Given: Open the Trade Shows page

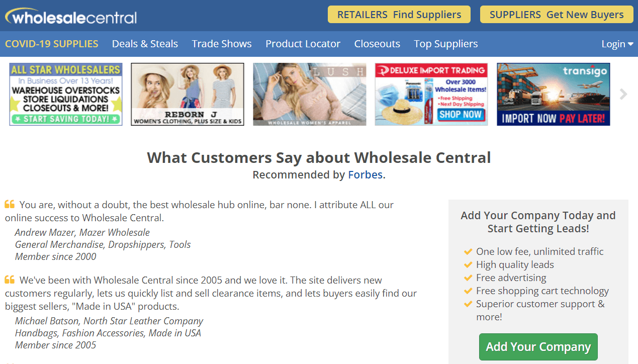Looking at the screenshot, I should coord(222,44).
